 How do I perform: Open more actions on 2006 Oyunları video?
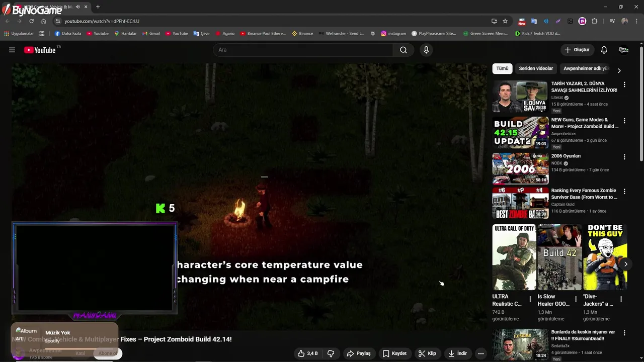624,157
